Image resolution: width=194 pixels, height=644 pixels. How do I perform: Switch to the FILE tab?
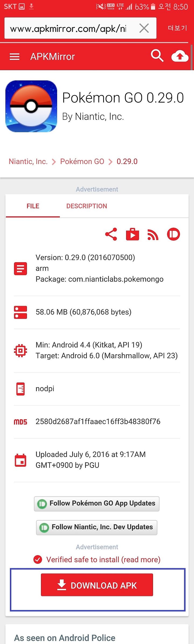click(x=33, y=206)
